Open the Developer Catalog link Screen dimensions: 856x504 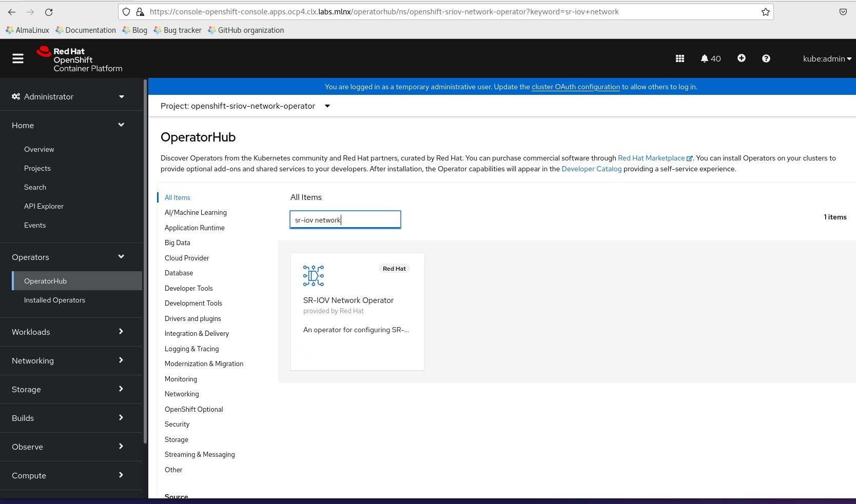click(591, 169)
